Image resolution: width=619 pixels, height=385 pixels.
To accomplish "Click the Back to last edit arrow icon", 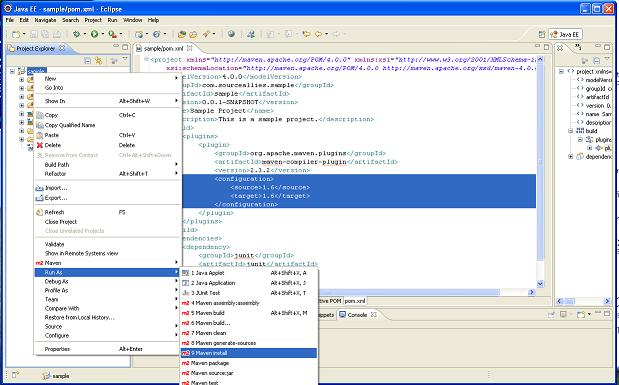I will click(x=306, y=34).
